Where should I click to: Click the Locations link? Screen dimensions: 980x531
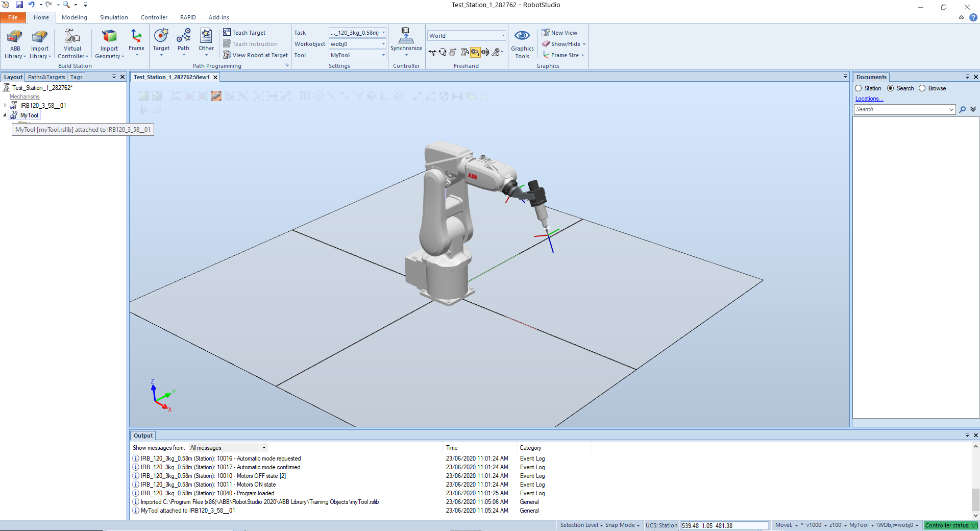pos(869,99)
